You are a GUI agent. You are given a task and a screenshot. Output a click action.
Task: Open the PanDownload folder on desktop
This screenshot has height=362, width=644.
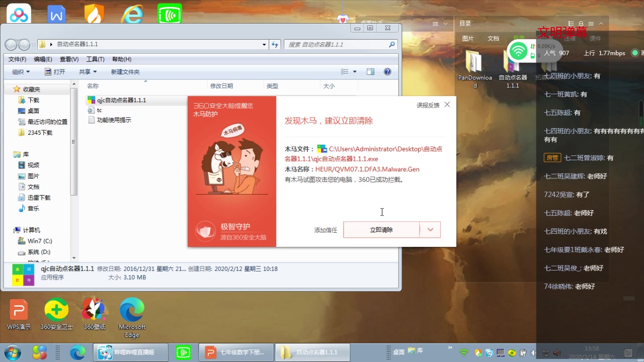point(475,69)
